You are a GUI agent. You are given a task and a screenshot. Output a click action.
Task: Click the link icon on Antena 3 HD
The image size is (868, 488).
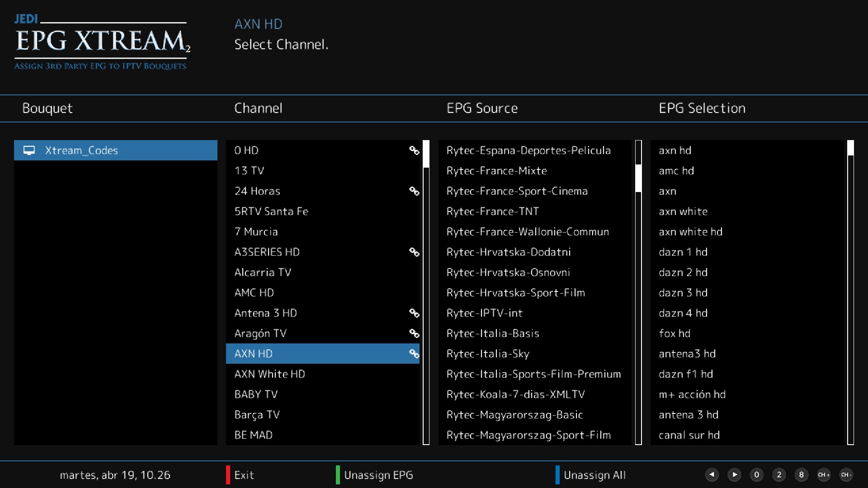tap(414, 313)
